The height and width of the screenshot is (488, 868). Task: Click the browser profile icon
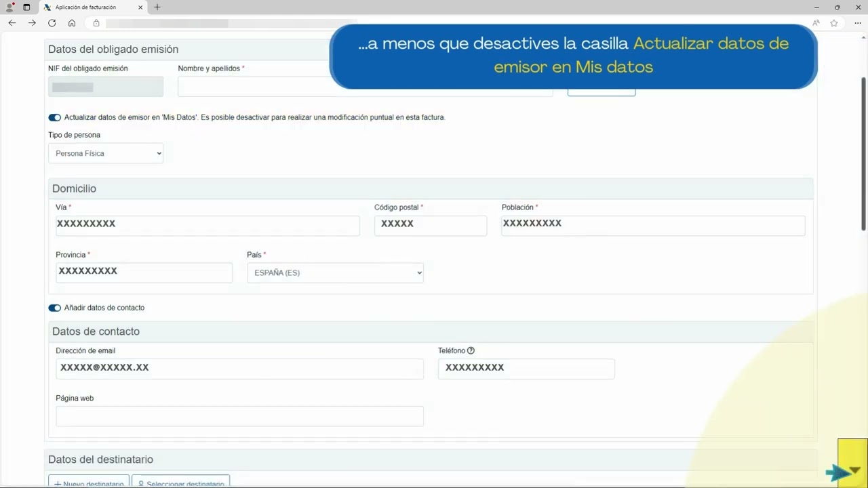[9, 7]
